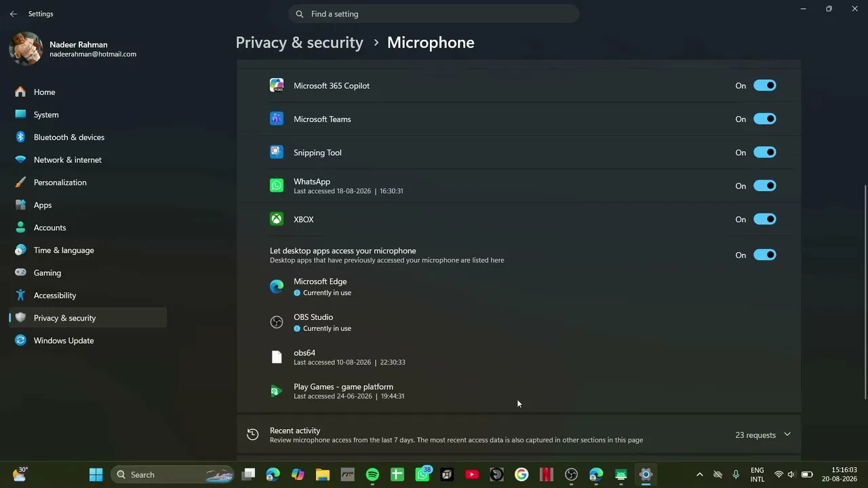Click the Recent activity clock icon
868x488 pixels.
point(252,434)
